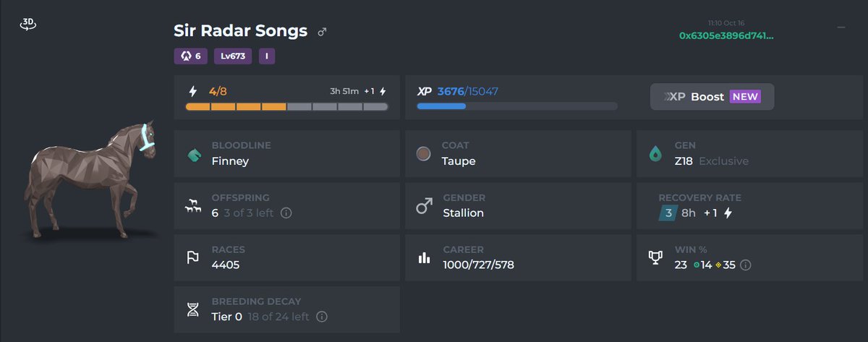Screen dimensions: 868x342
Task: Click the win percent trophy icon
Action: tap(655, 258)
